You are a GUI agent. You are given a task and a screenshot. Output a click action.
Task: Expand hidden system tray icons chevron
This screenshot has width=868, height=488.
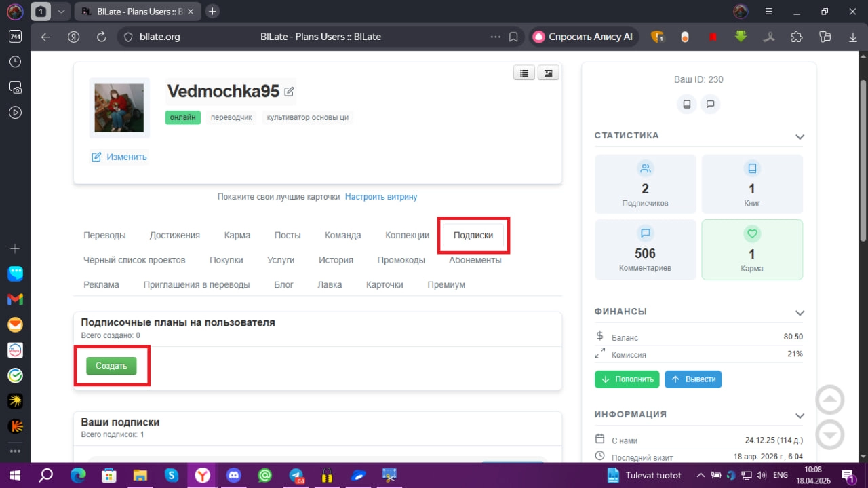(700, 475)
